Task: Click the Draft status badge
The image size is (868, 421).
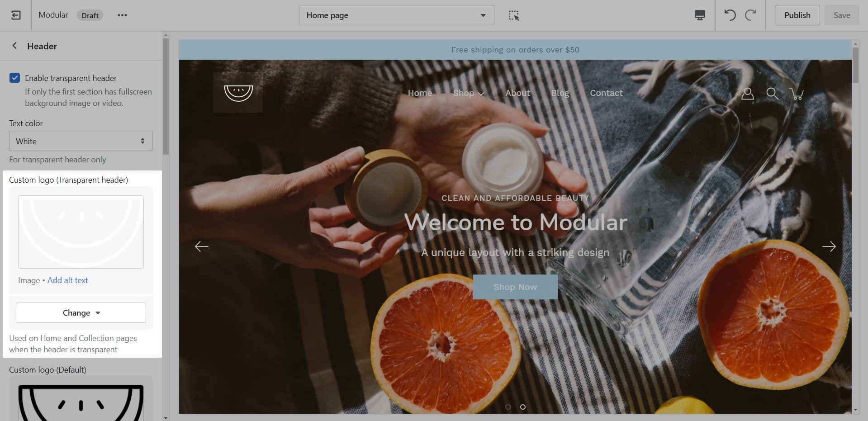Action: coord(90,15)
